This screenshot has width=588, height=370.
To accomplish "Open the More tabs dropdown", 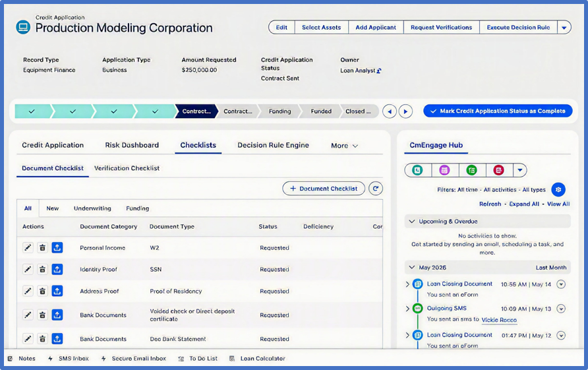I will point(344,146).
